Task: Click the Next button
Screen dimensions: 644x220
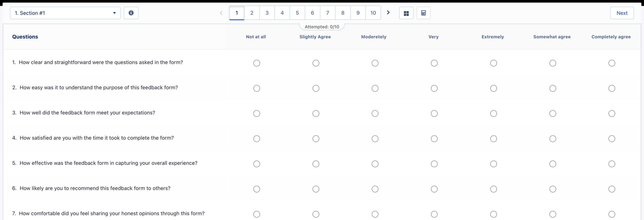Action: click(622, 13)
